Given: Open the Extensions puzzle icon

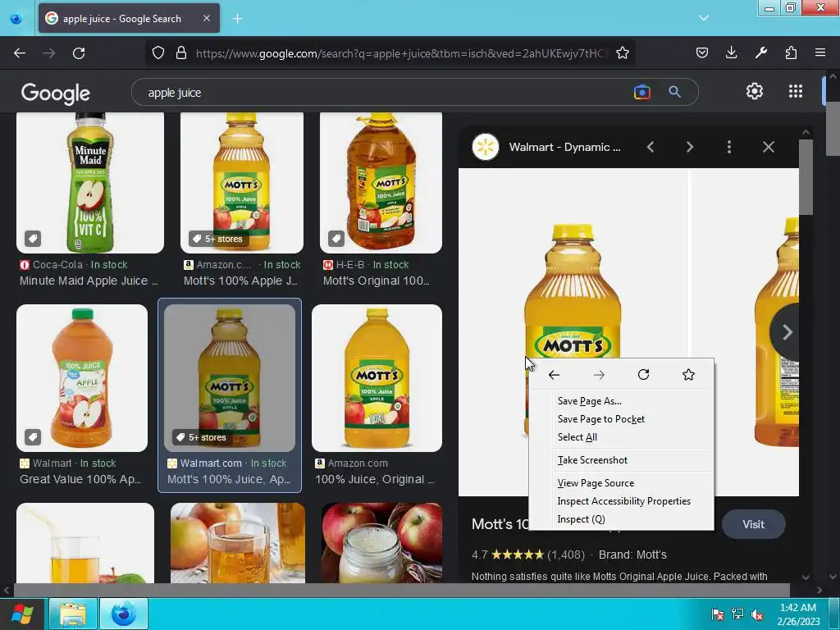Looking at the screenshot, I should coord(791,52).
